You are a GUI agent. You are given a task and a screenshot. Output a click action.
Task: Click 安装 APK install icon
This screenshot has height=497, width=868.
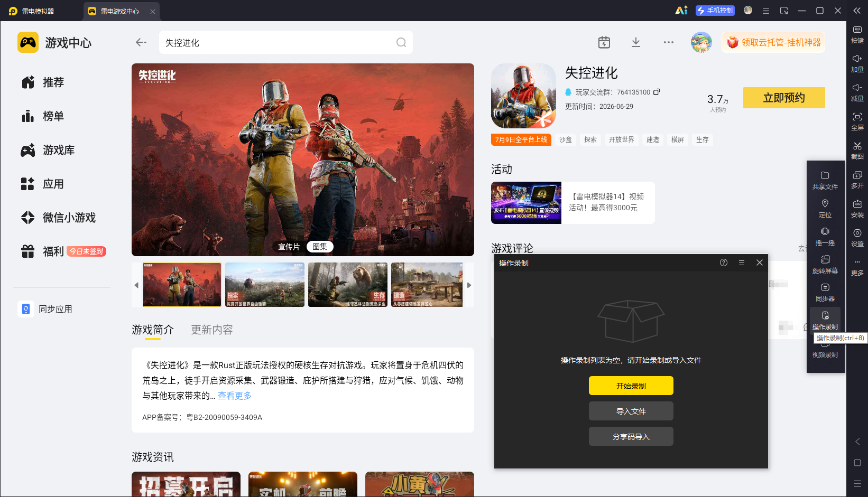(x=857, y=209)
